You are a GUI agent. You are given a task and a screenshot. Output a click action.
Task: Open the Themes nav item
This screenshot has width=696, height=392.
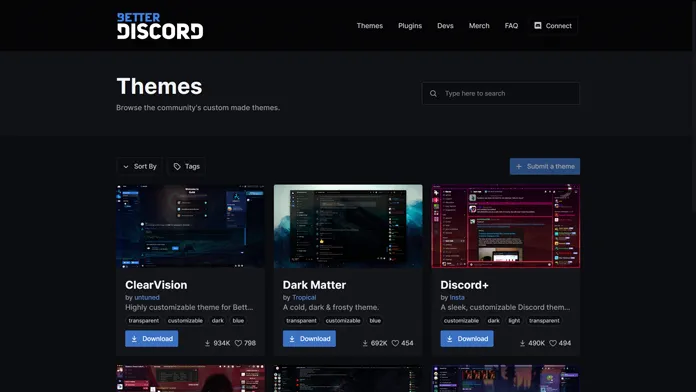[x=370, y=26]
